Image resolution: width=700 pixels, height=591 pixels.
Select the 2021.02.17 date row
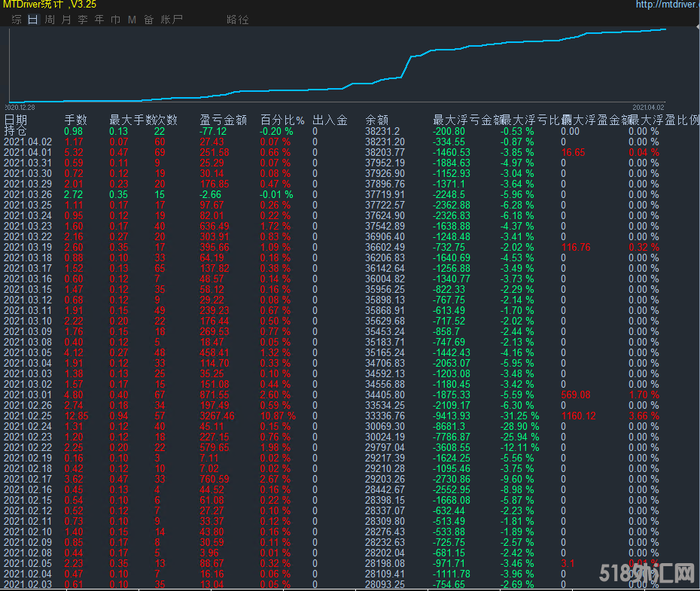coord(28,479)
